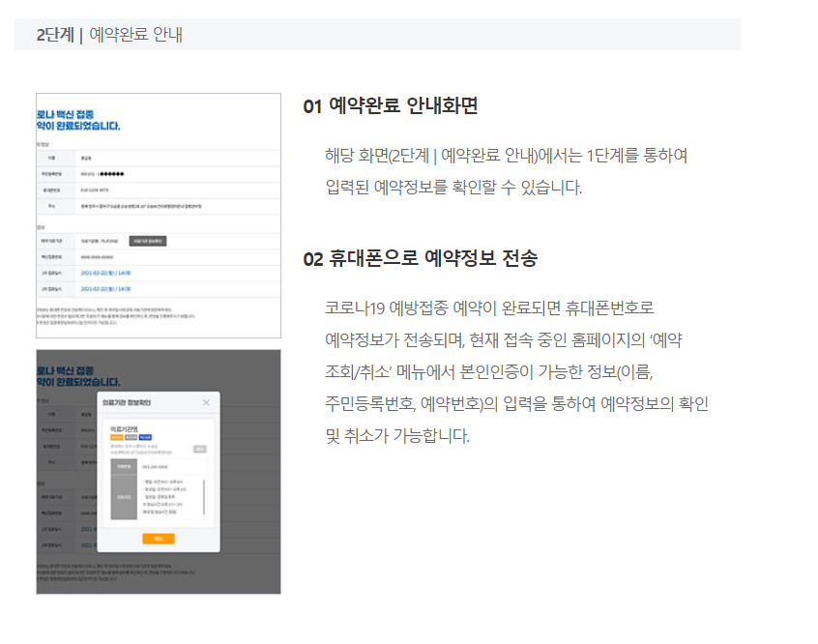The height and width of the screenshot is (644, 818).
Task: Click the masked 주민등록번호 field
Action: click(x=103, y=174)
